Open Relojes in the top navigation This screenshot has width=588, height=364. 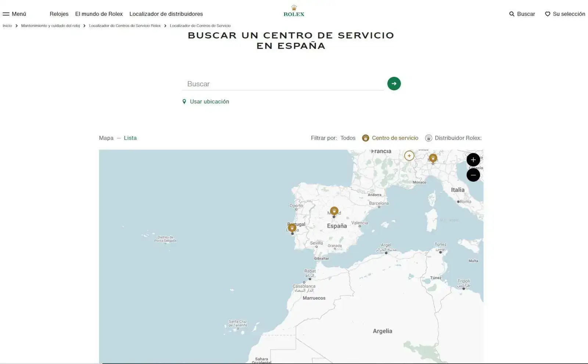click(59, 14)
